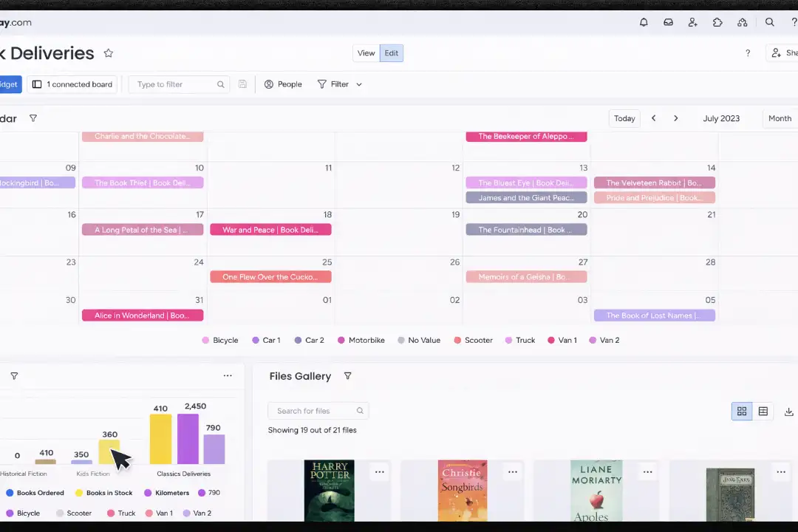Select the View tab

[366, 52]
